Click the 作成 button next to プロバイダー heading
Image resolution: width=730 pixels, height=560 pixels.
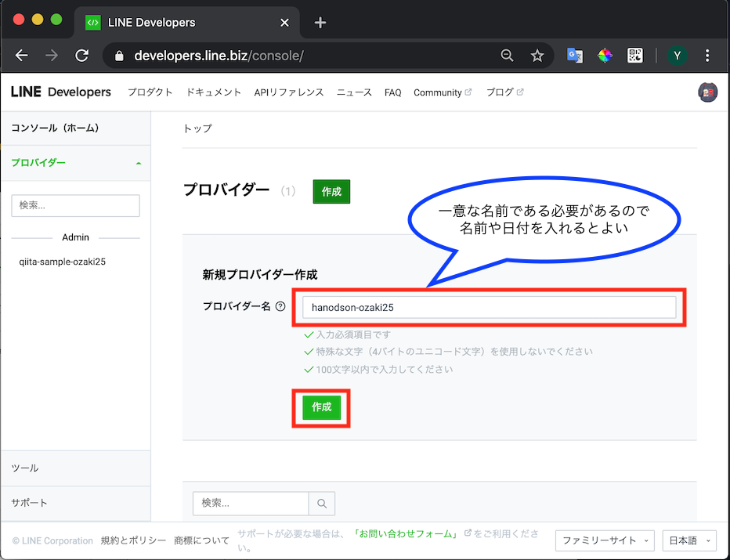click(331, 191)
